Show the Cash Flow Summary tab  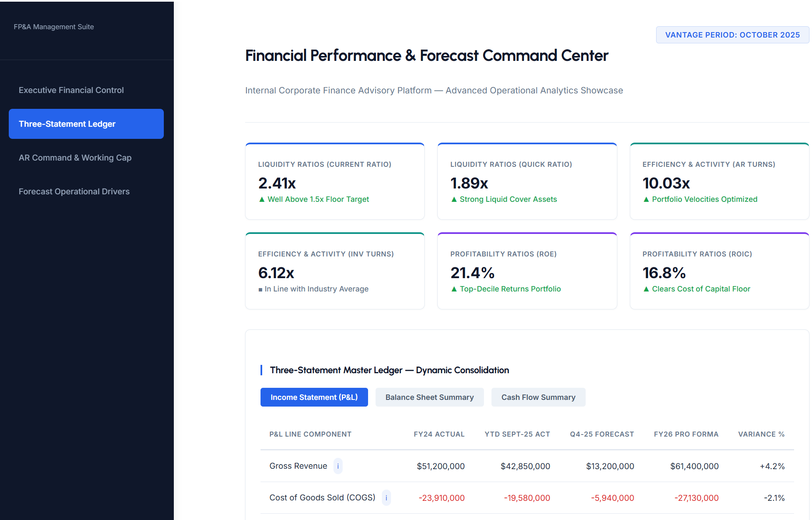click(539, 397)
